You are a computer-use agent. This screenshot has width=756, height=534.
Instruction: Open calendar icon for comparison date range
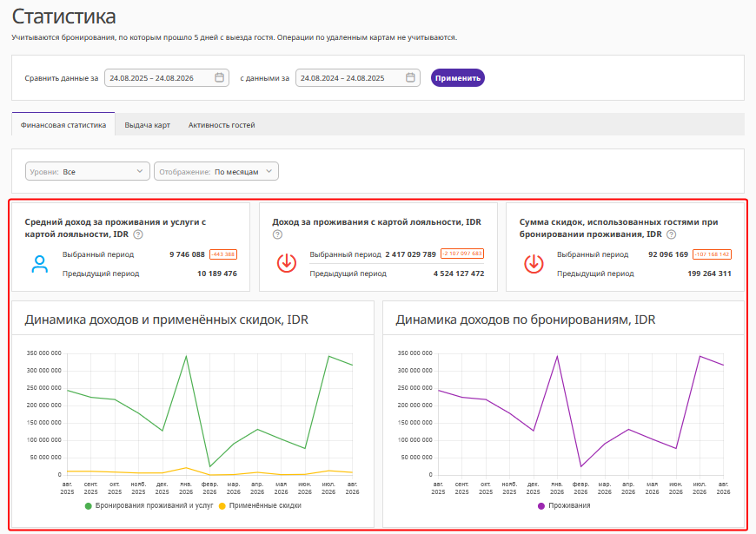pos(410,77)
